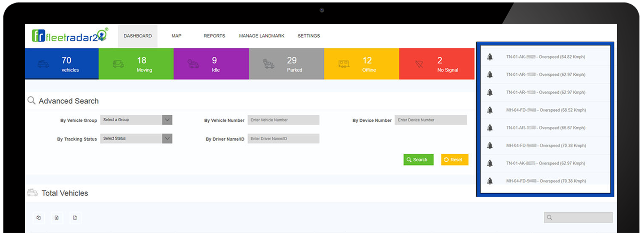Click the vehicle icon in the Idle card
The image size is (644, 233).
point(193,64)
